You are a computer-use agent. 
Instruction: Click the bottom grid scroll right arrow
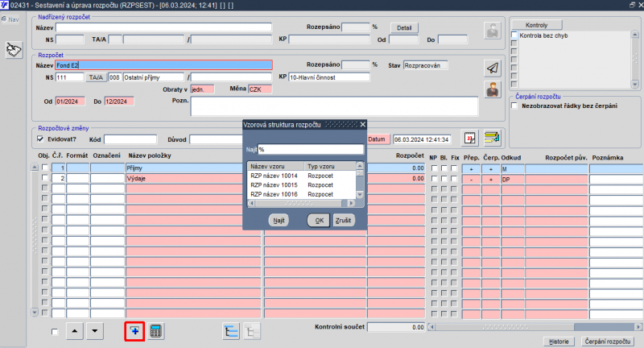click(638, 327)
